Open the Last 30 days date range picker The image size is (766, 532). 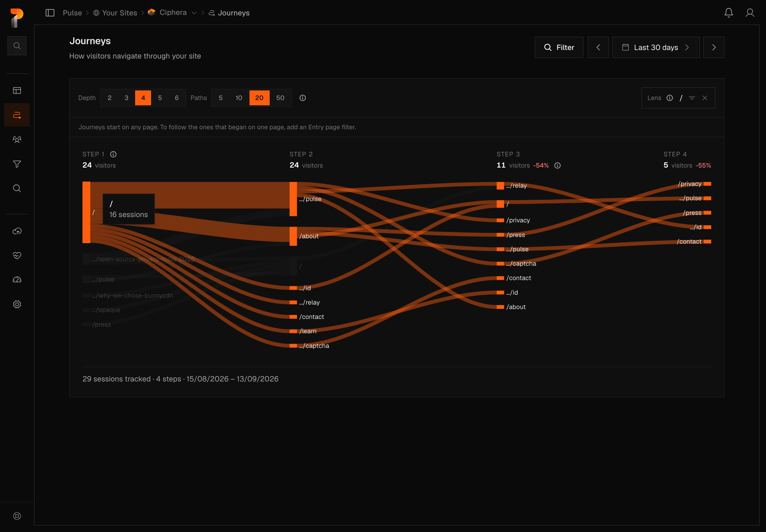pos(656,47)
